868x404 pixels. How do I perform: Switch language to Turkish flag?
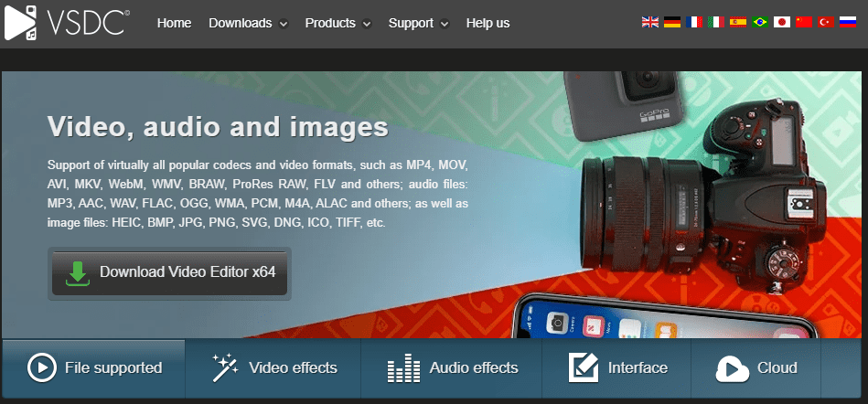[x=826, y=22]
